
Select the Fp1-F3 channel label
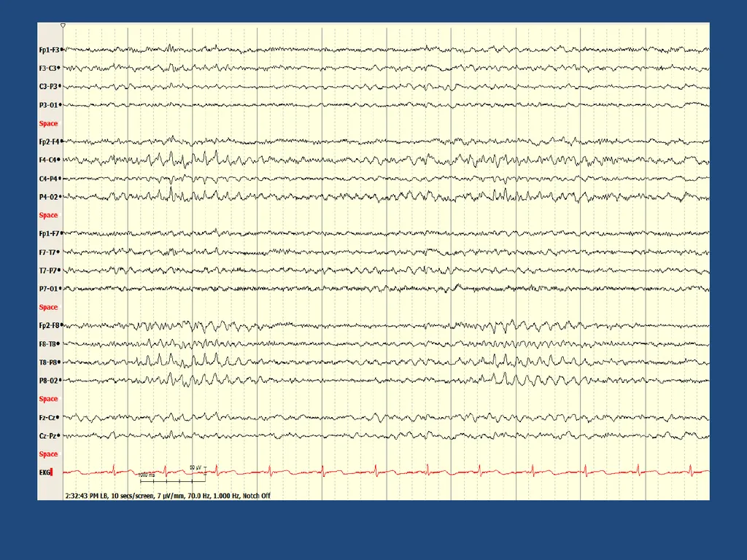[49, 50]
